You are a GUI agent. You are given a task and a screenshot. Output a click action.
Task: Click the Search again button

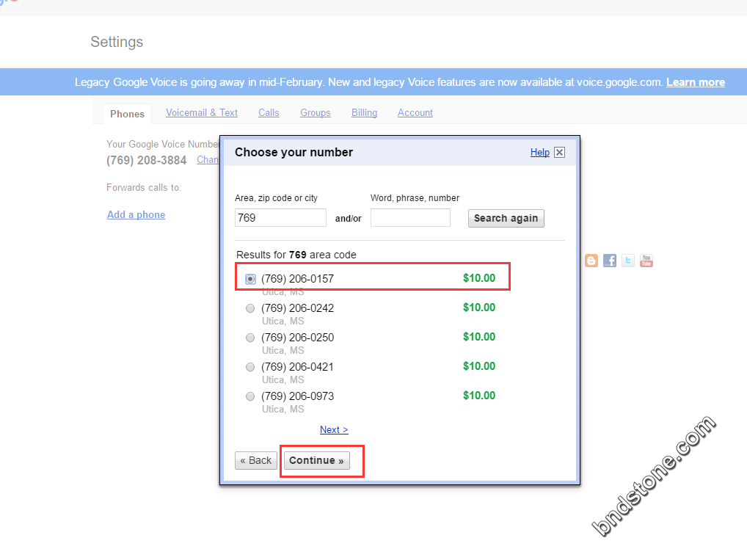[506, 218]
